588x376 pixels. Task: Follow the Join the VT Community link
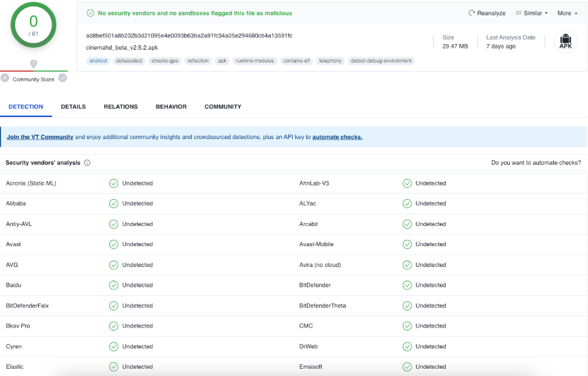40,137
